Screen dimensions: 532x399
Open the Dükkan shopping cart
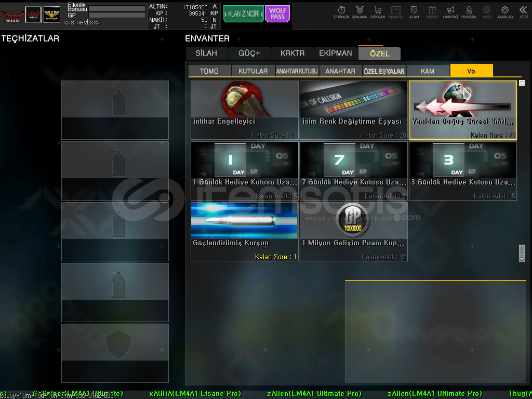pos(378,11)
